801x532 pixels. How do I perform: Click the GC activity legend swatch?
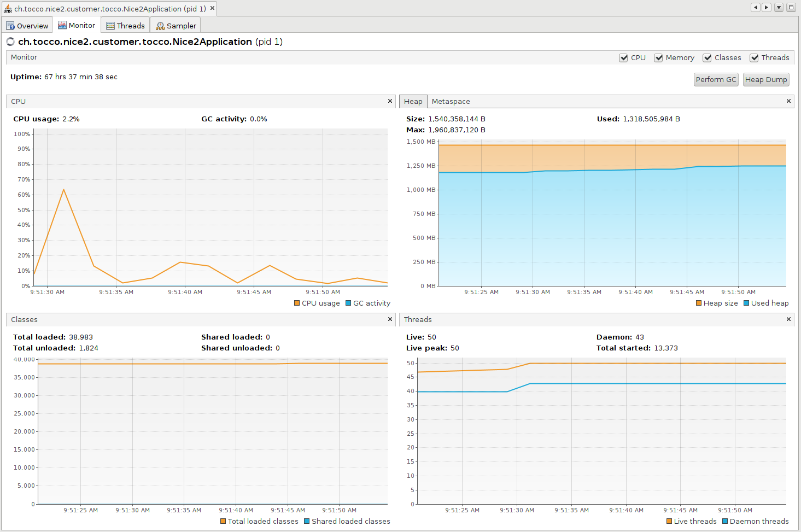348,303
